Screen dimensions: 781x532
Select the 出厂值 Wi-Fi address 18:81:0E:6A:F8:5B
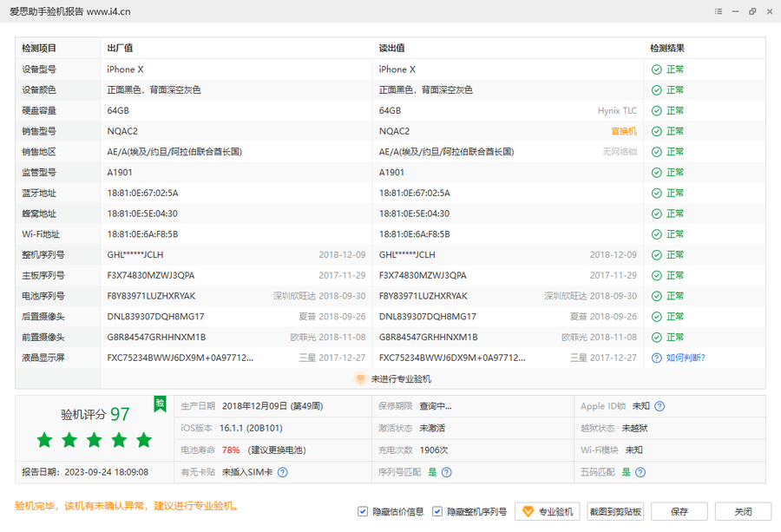[142, 234]
